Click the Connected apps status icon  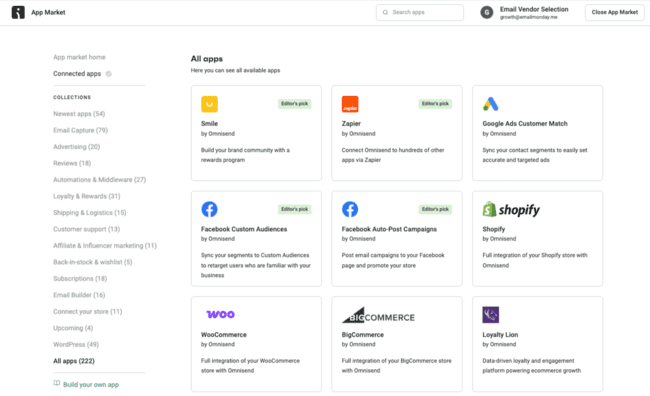pyautogui.click(x=109, y=74)
